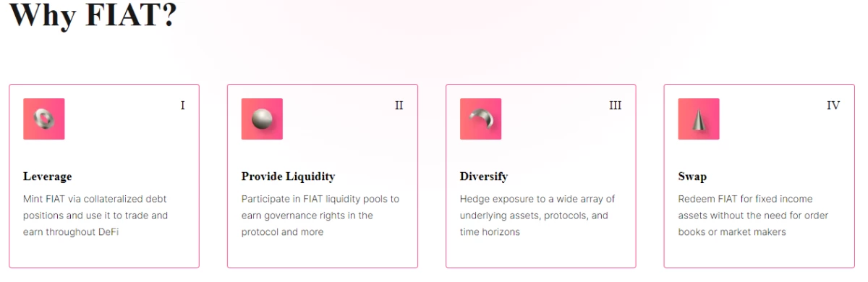The image size is (868, 282).
Task: Click the 'time horizons' line in the Diversify card
Action: pyautogui.click(x=490, y=232)
